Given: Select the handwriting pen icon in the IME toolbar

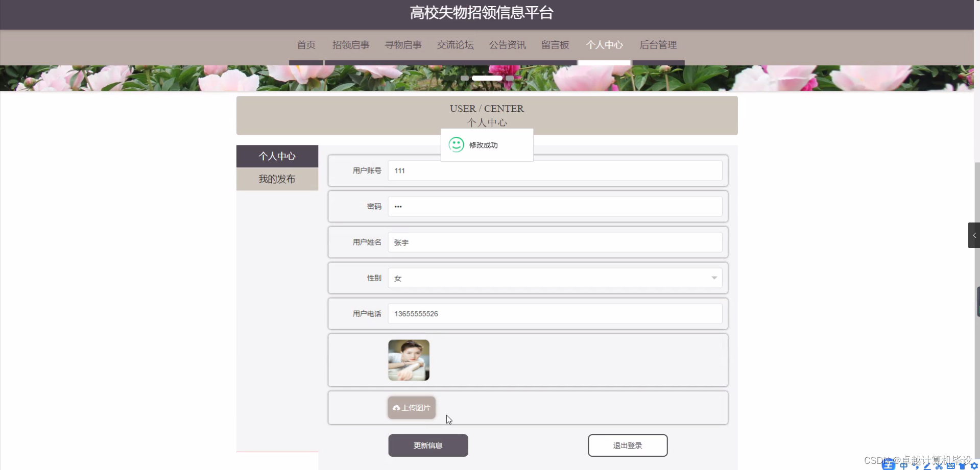Looking at the screenshot, I should tap(927, 466).
